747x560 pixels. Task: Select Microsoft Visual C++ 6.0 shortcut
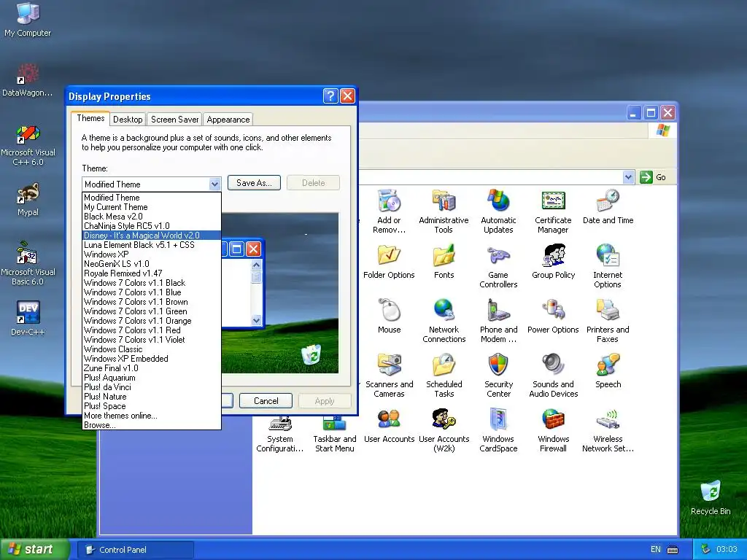28,144
